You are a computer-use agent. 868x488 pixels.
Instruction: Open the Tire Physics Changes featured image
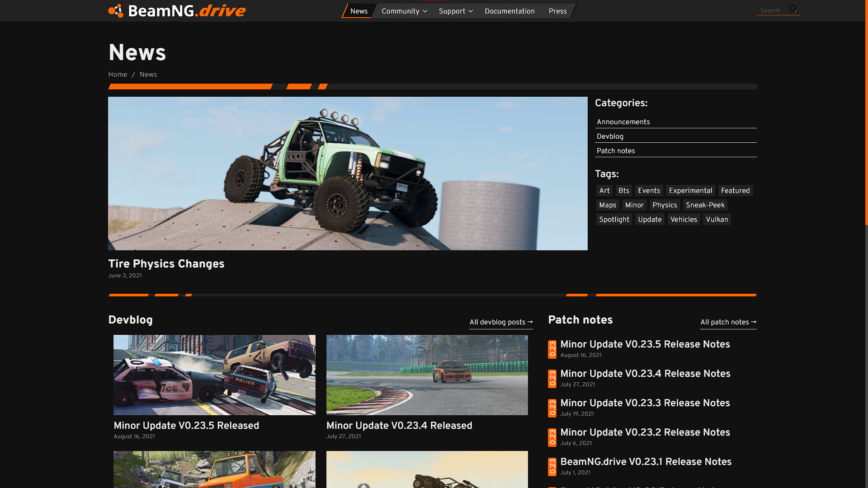[x=348, y=174]
